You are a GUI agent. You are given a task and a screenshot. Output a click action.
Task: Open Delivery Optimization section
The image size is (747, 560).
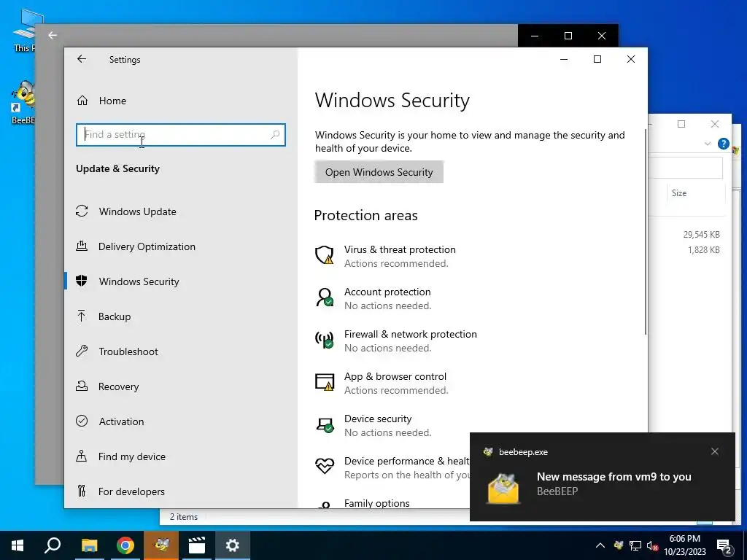[147, 246]
